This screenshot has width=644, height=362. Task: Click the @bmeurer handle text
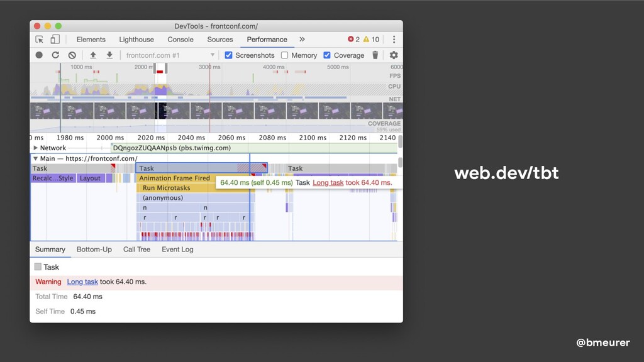coord(602,343)
